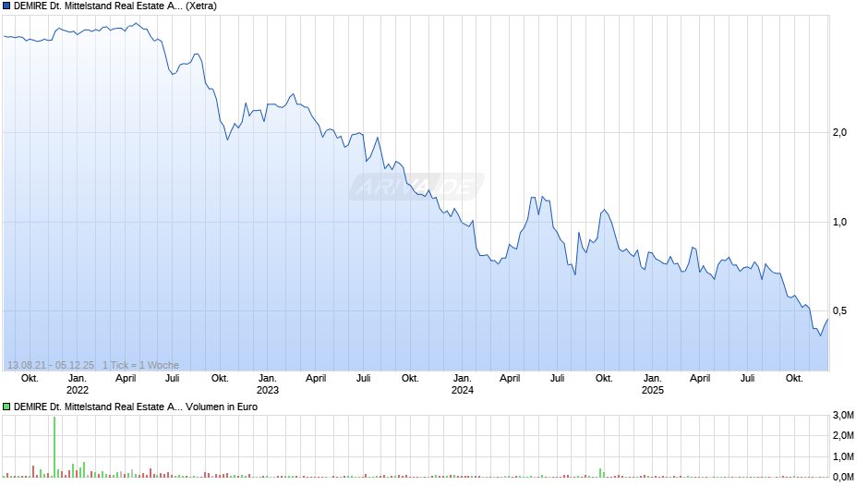Viewport: 868px width, 486px height.
Task: Click the 'Jan. 2025' axis label
Action: coord(652,384)
